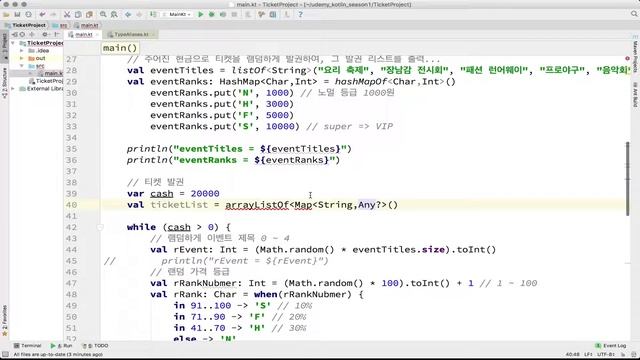This screenshot has height=360, width=640.
Task: Click UTF-8 encoding status indicator
Action: coord(606,354)
